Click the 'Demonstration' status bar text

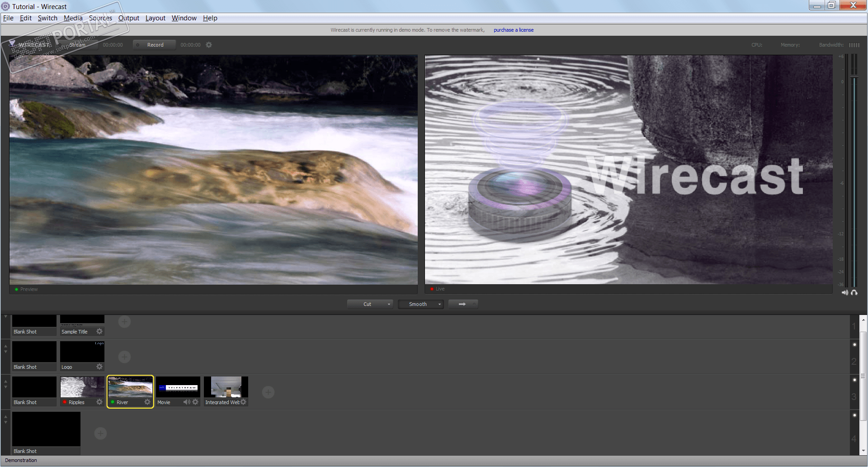[x=21, y=461]
